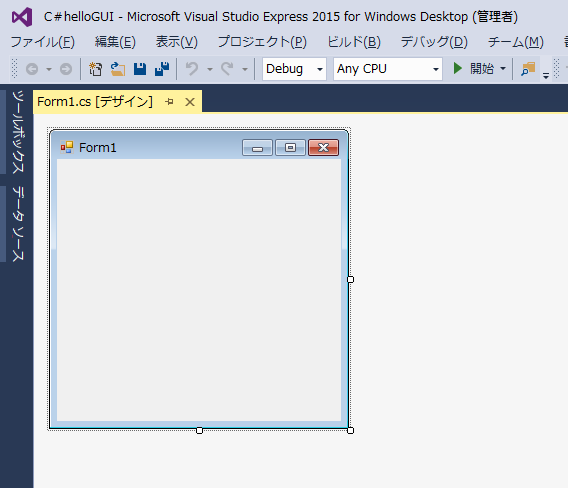Expand the Undo history dropdown arrow
The image size is (568, 488).
(x=210, y=69)
